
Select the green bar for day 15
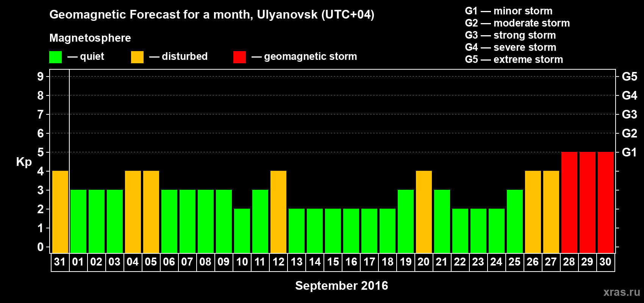click(333, 231)
